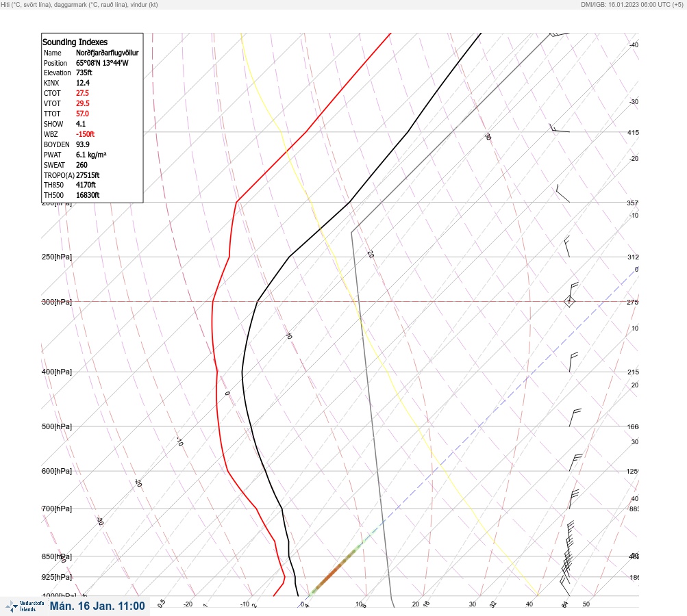Click the forecast time "Mán. 16 Jan. 11:00"
This screenshot has width=687, height=616.
point(97,606)
